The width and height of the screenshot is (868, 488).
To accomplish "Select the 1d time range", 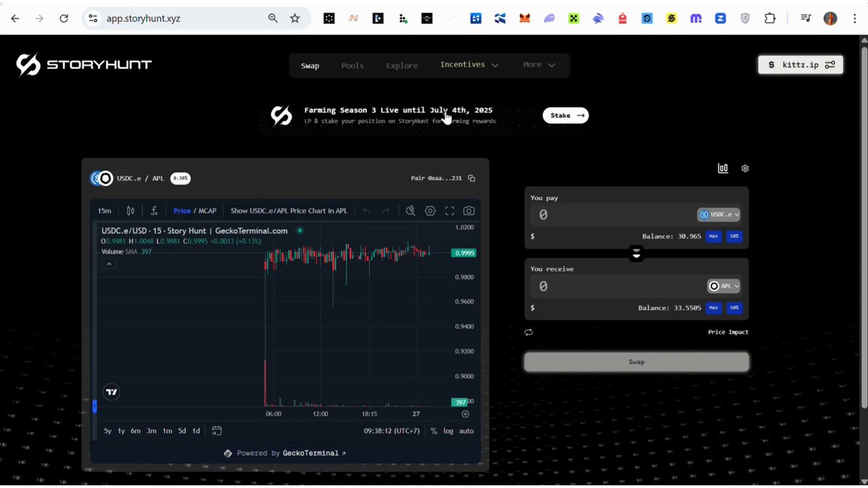I will (x=196, y=431).
